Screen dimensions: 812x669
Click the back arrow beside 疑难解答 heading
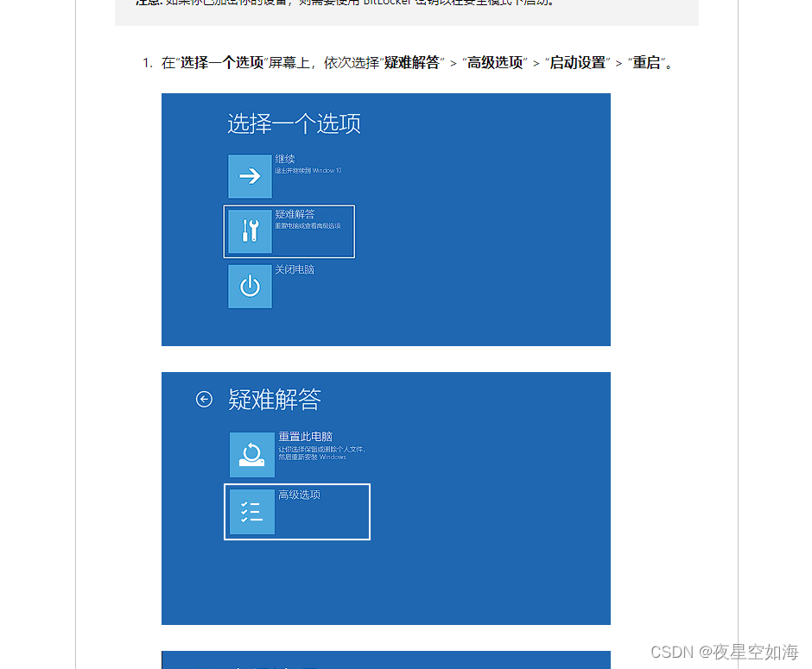(x=204, y=400)
